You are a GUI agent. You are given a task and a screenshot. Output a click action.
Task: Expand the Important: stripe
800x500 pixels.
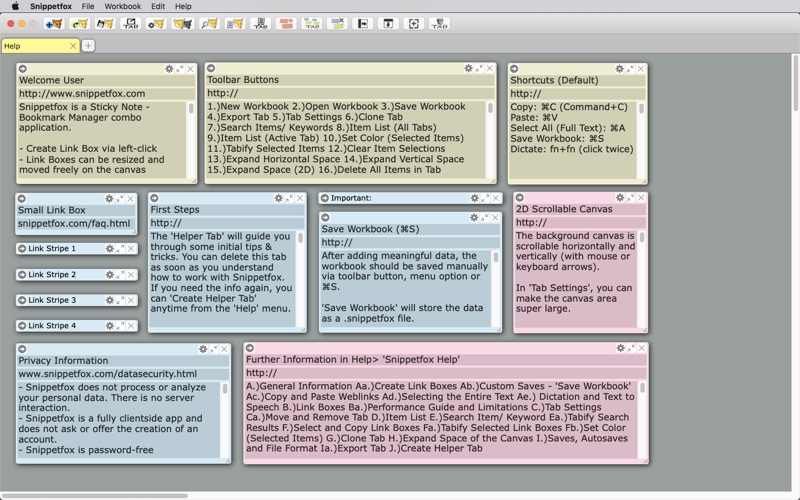[485, 198]
